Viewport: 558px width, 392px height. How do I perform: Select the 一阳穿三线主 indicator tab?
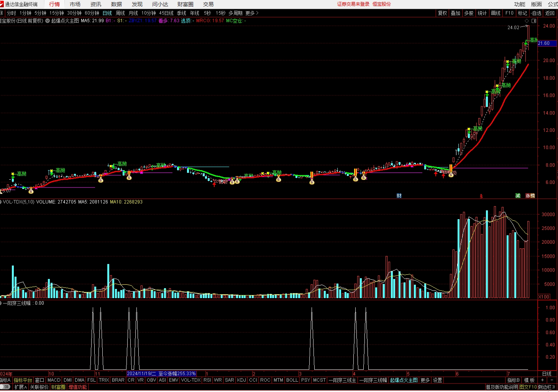point(343,380)
